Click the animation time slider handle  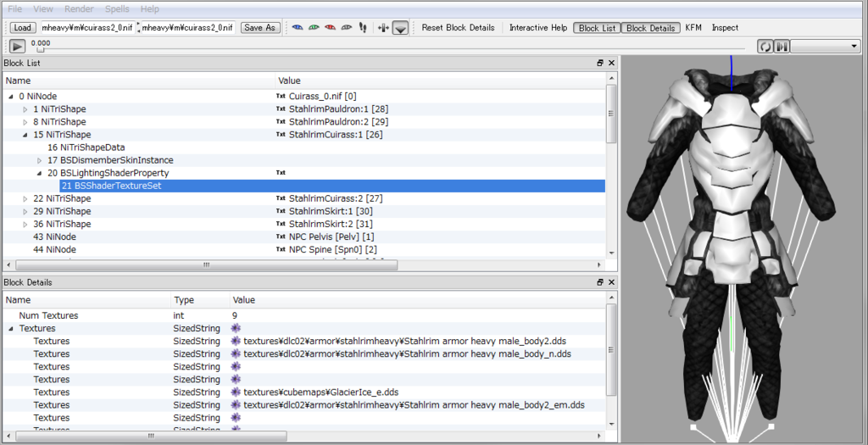(x=41, y=50)
